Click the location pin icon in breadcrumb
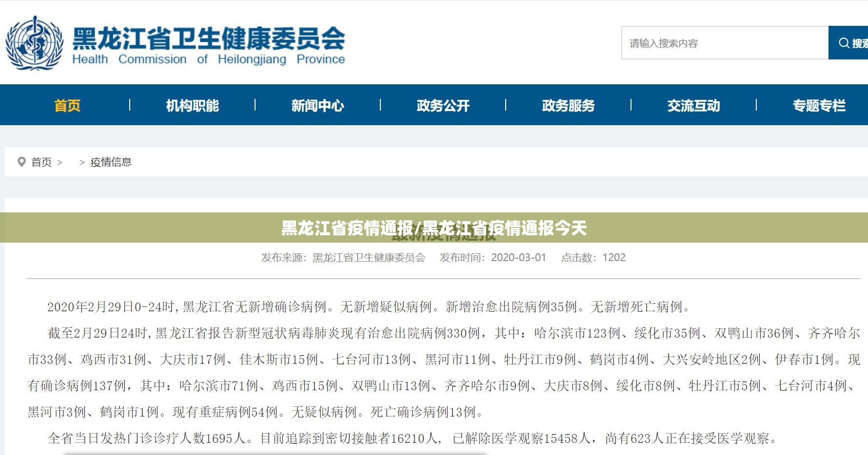Image resolution: width=868 pixels, height=455 pixels. point(21,162)
